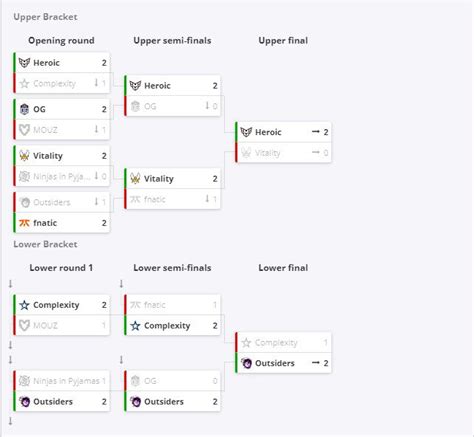The width and height of the screenshot is (474, 437).
Task: Open Complexity in Lower semi-finals match
Action: [173, 325]
